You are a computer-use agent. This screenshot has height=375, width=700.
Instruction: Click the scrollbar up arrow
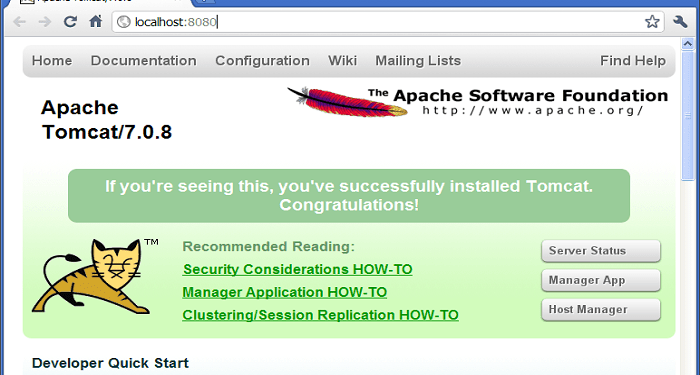pyautogui.click(x=688, y=44)
